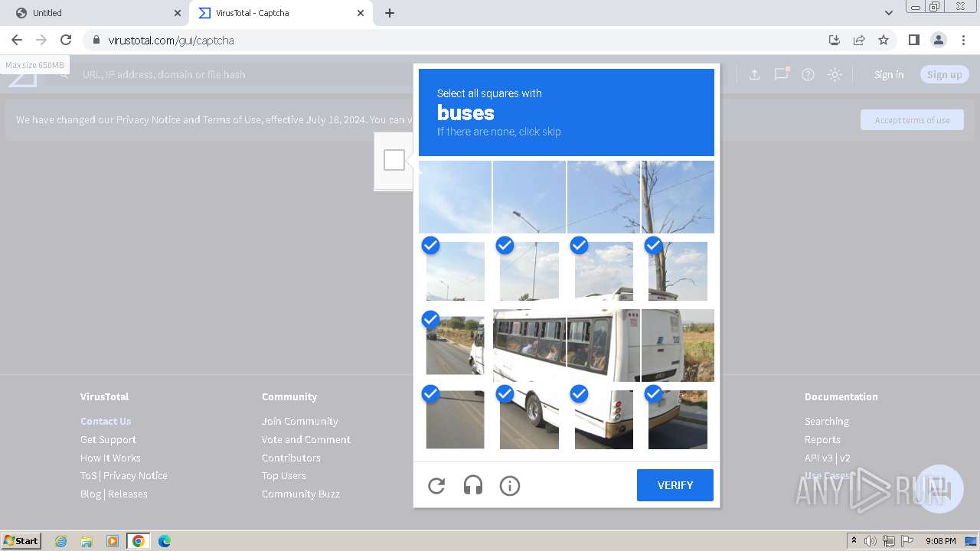The image size is (980, 551).
Task: Go back in browser history
Action: [x=17, y=40]
